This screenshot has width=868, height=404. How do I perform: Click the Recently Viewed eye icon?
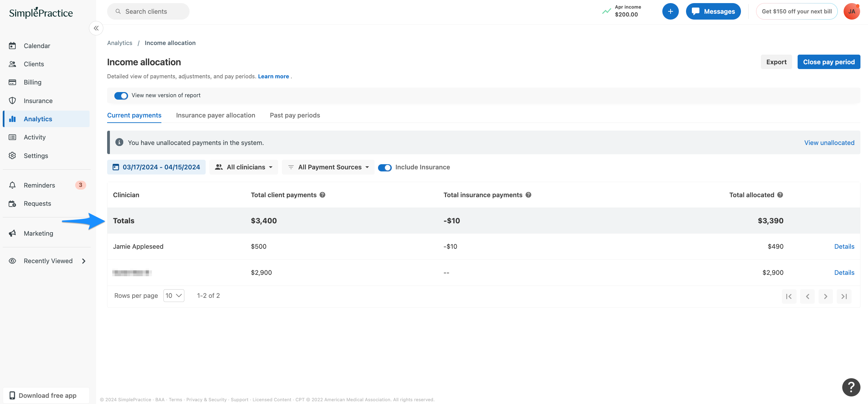(x=12, y=261)
